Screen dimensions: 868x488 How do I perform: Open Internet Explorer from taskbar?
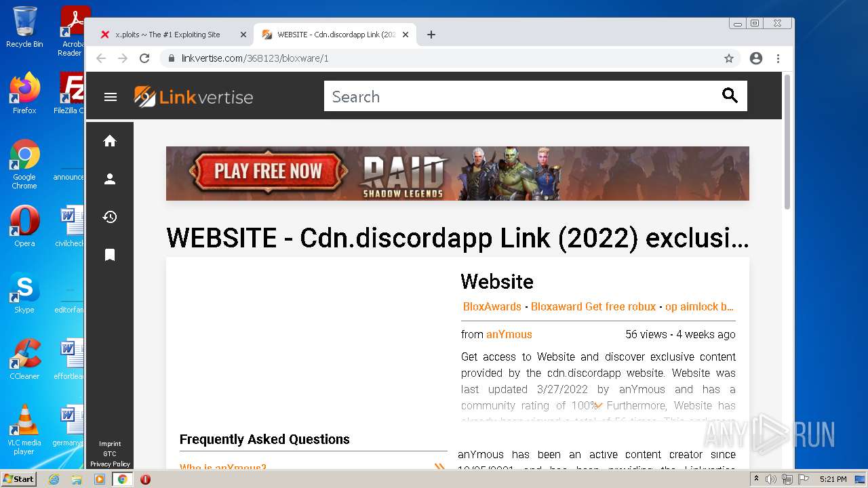point(54,479)
